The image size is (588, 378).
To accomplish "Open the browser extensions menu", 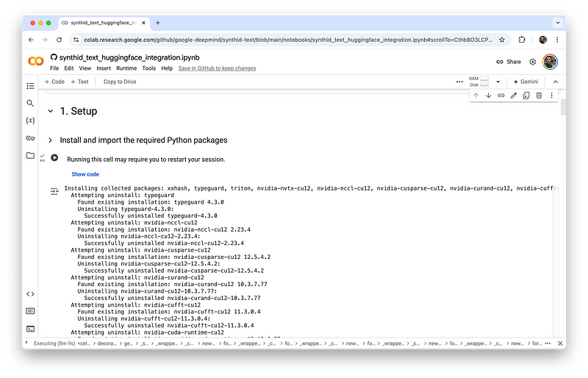I will point(522,40).
